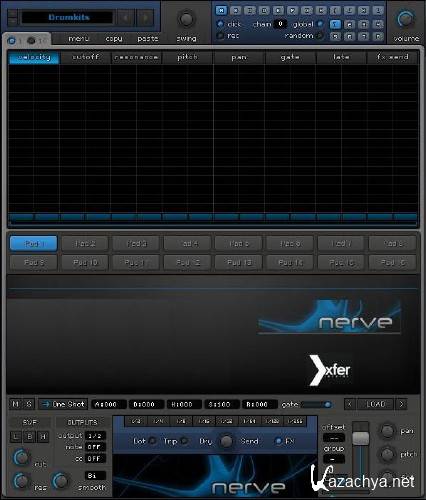Select pattern slot B
Image resolution: width=426 pixels, height=500 pixels.
pos(235,10)
